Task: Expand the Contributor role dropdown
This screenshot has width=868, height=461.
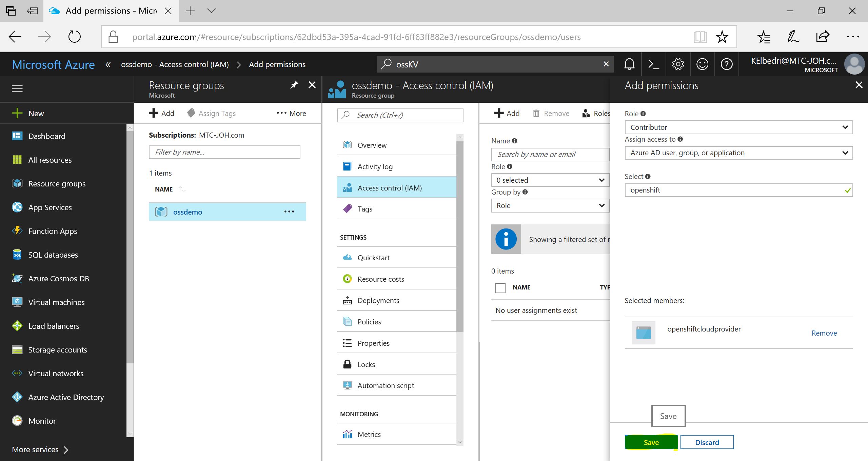Action: click(738, 127)
